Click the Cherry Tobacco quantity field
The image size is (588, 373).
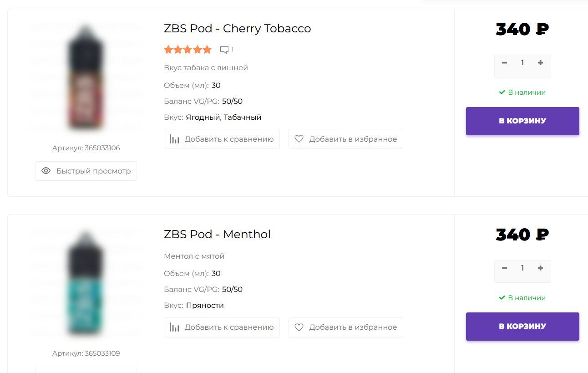[522, 63]
